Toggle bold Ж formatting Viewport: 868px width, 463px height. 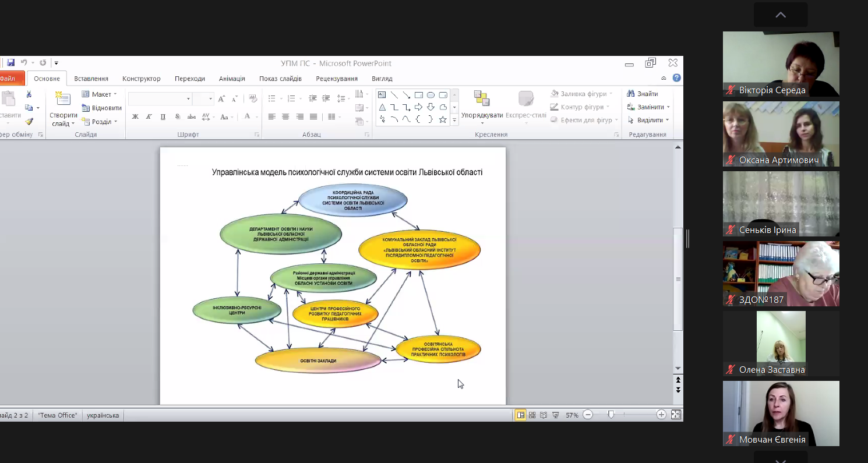135,117
